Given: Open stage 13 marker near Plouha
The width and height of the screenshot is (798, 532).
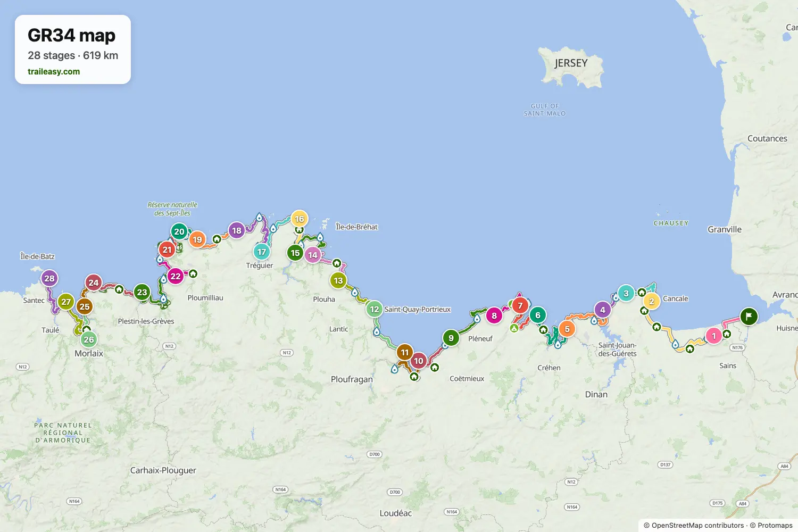Looking at the screenshot, I should [338, 280].
